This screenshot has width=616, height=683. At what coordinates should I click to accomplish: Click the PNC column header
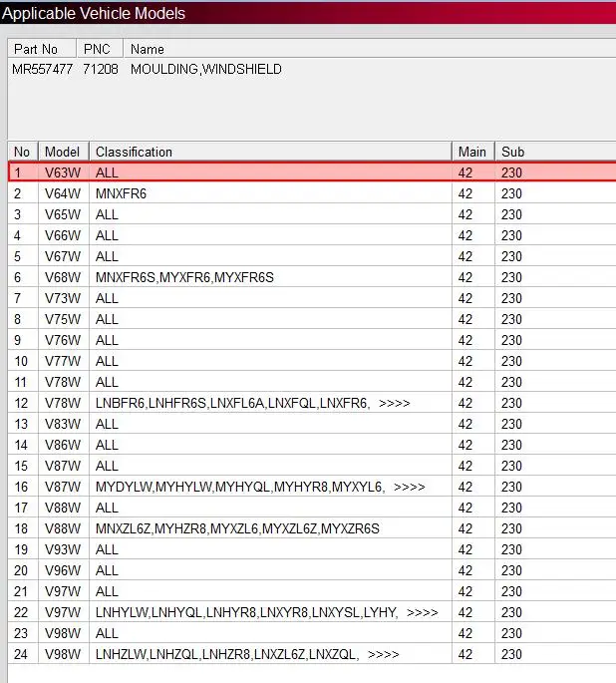[x=100, y=49]
